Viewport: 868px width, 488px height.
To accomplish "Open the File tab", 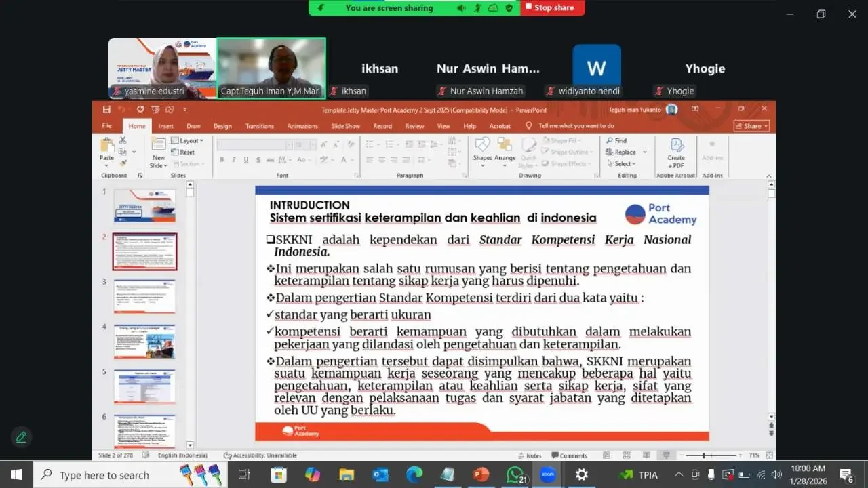I will tap(106, 126).
